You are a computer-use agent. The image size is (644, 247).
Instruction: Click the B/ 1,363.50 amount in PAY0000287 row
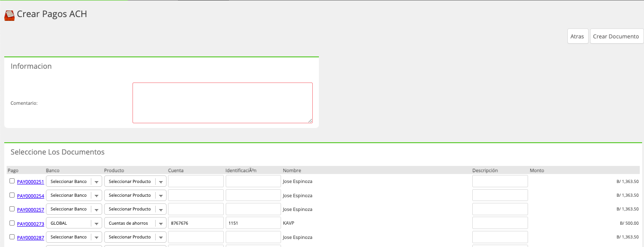pyautogui.click(x=627, y=237)
